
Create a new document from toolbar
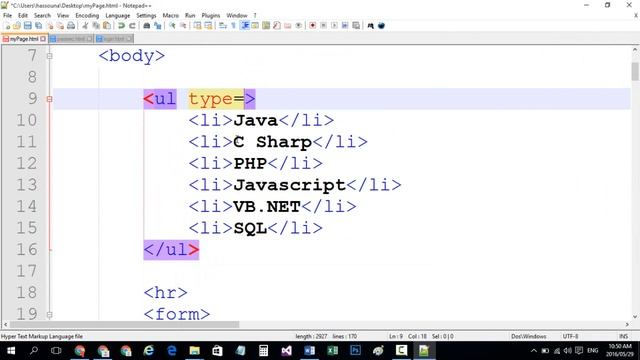7,26
